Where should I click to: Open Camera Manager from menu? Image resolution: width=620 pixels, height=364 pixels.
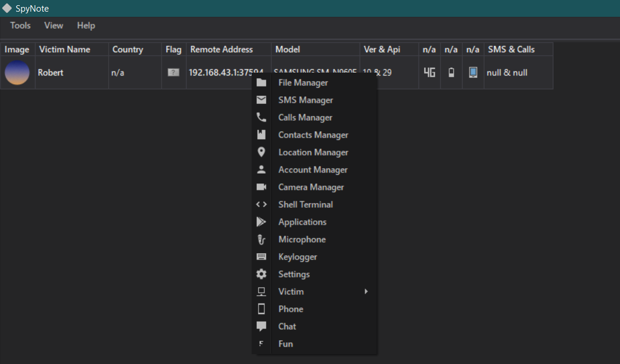[x=315, y=187]
